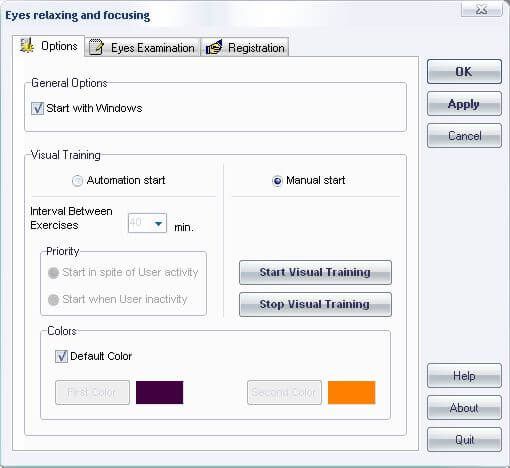Click the Quit button
Image resolution: width=510 pixels, height=468 pixels.
tap(464, 440)
